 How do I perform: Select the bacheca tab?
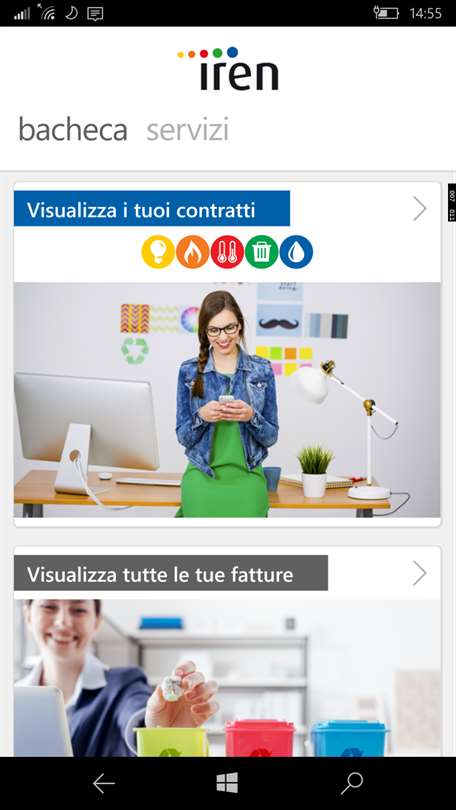tap(73, 130)
